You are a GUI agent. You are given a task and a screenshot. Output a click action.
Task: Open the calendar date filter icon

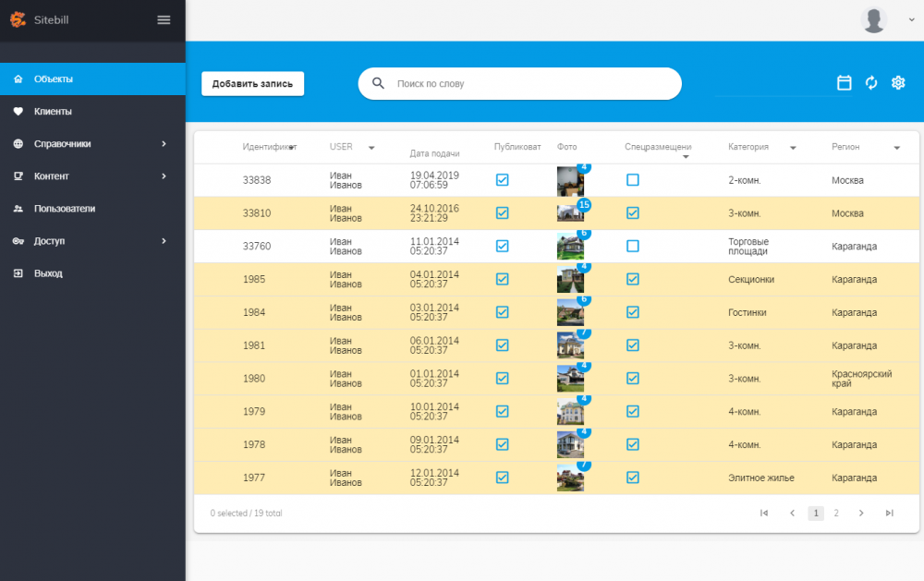(844, 82)
